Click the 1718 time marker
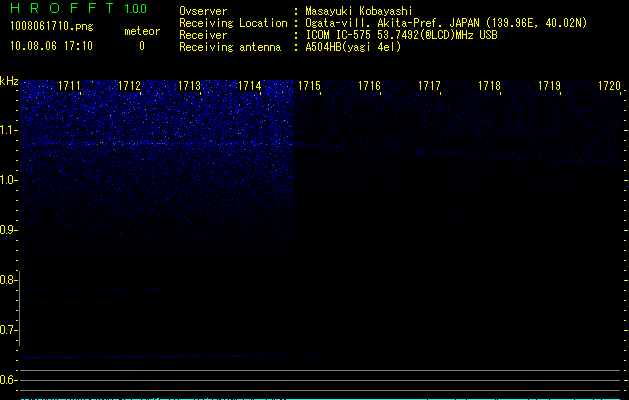This screenshot has width=629, height=400. 489,86
